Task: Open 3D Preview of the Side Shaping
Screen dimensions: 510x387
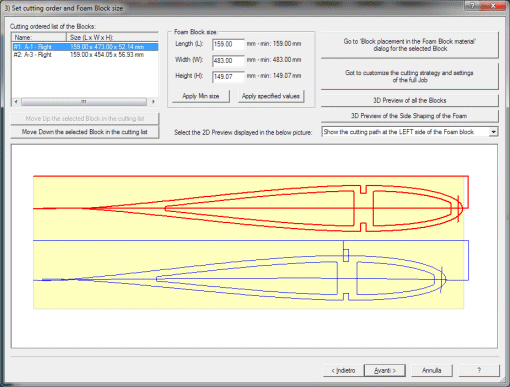Action: pyautogui.click(x=410, y=116)
